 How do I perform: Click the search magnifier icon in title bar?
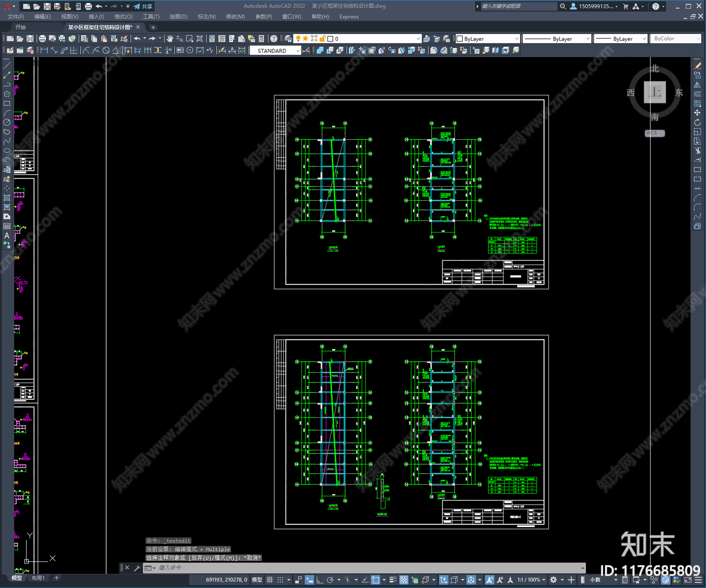(x=563, y=6)
